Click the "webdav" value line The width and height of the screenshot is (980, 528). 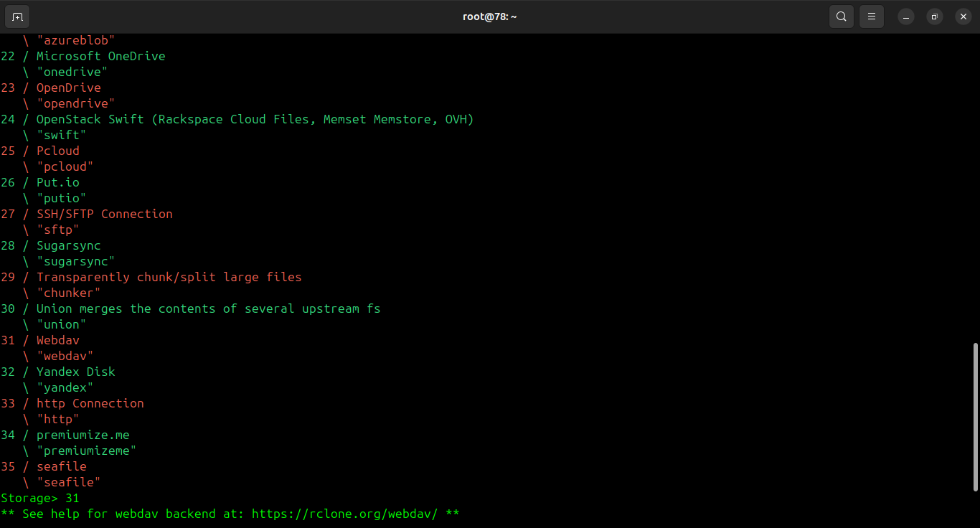tap(58, 356)
